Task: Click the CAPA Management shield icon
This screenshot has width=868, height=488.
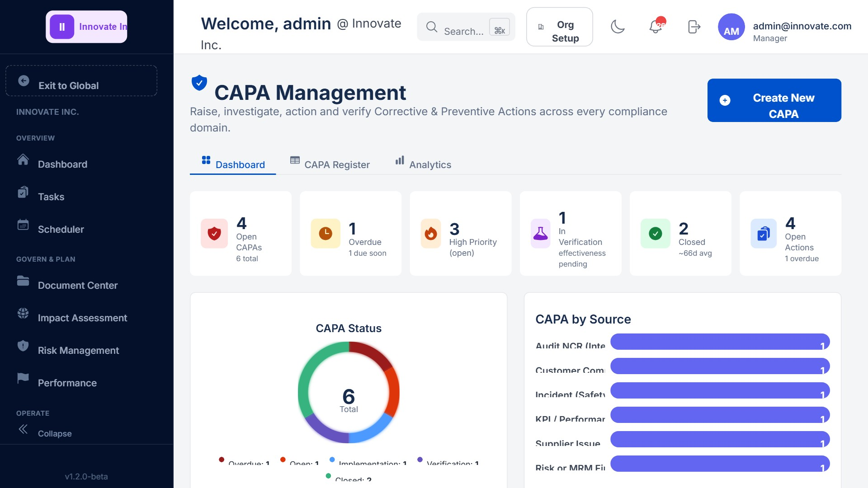Action: [199, 83]
